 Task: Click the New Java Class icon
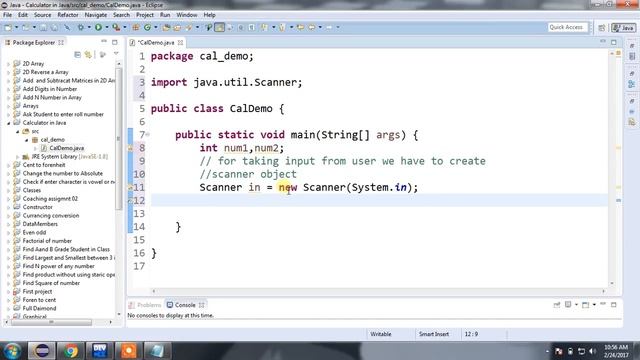(x=147, y=27)
